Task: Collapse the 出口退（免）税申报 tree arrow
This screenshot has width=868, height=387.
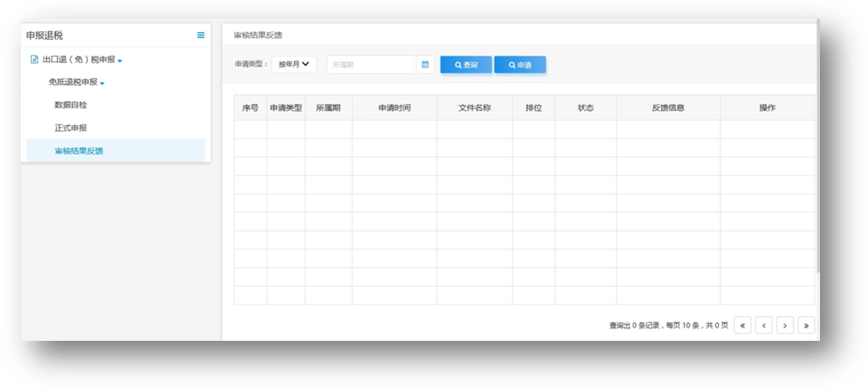Action: click(120, 61)
